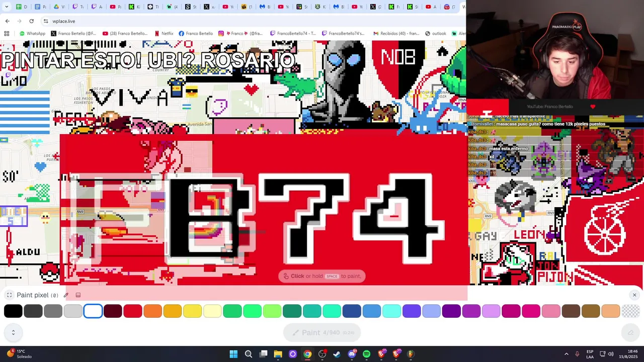Open taskbar Search
This screenshot has height=362, width=644.
pyautogui.click(x=249, y=354)
